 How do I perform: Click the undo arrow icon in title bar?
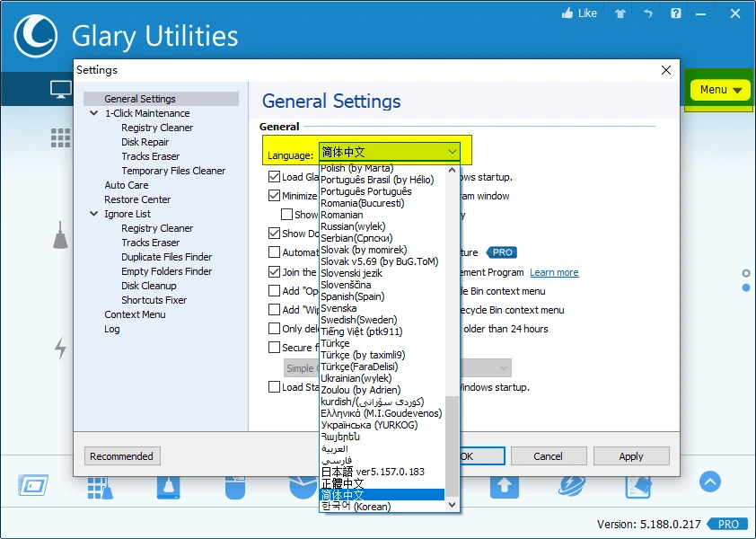point(647,13)
